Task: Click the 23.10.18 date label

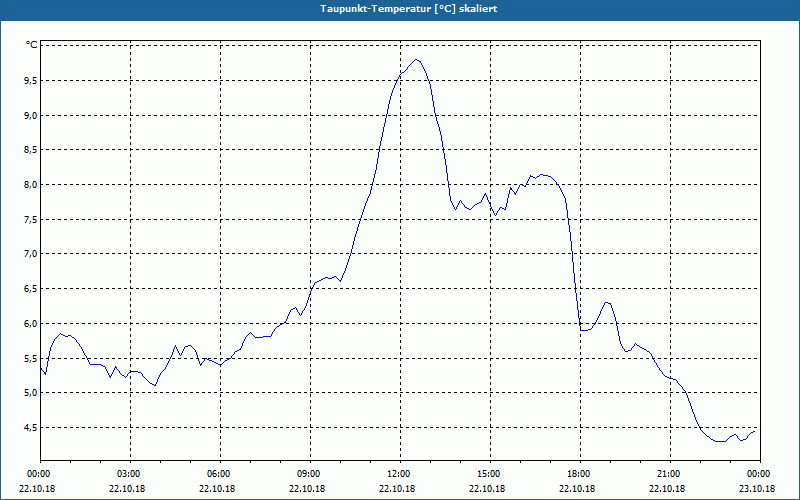Action: 757,488
